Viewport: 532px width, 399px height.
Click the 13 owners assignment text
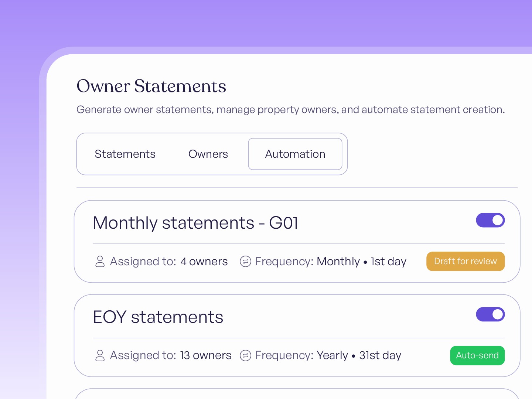coord(205,355)
